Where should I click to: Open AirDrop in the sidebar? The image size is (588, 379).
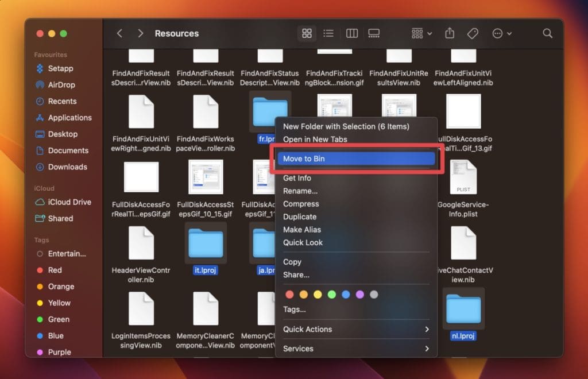(61, 85)
